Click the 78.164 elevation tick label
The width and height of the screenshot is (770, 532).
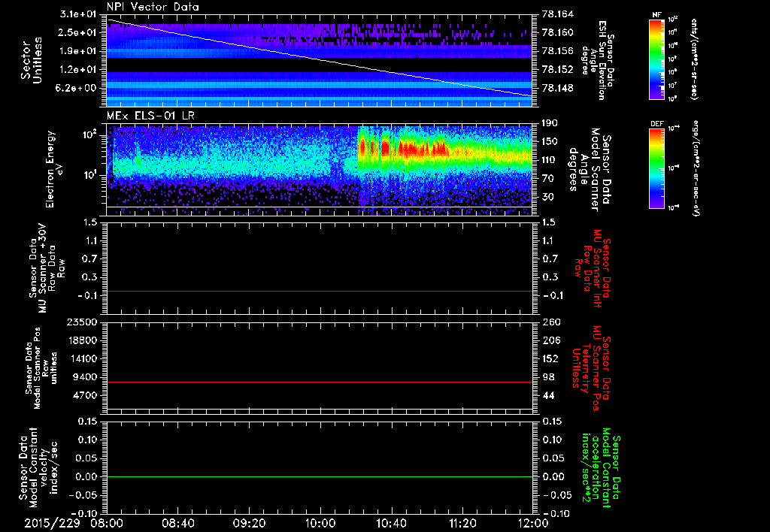(x=557, y=14)
